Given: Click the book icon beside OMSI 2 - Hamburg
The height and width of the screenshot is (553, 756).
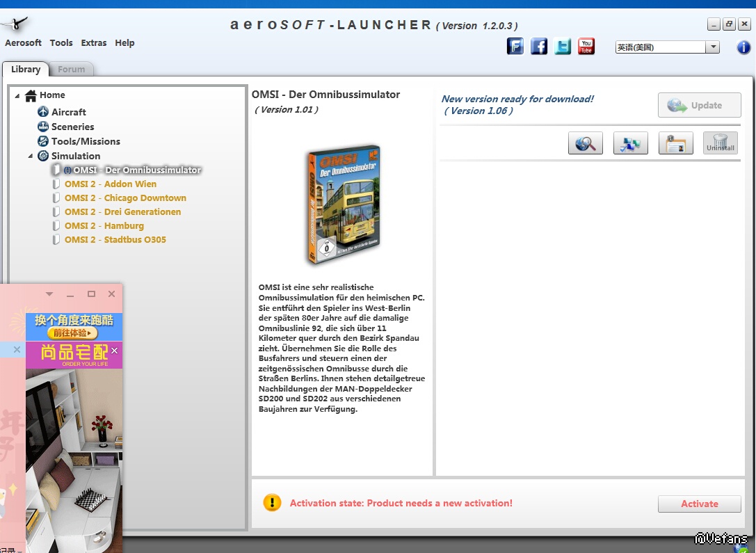Looking at the screenshot, I should click(x=56, y=226).
